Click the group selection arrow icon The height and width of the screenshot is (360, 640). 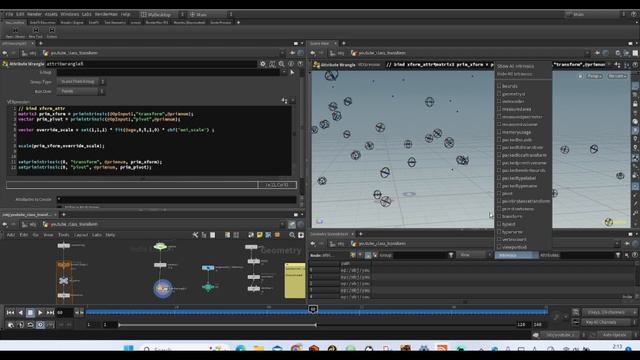(x=292, y=72)
